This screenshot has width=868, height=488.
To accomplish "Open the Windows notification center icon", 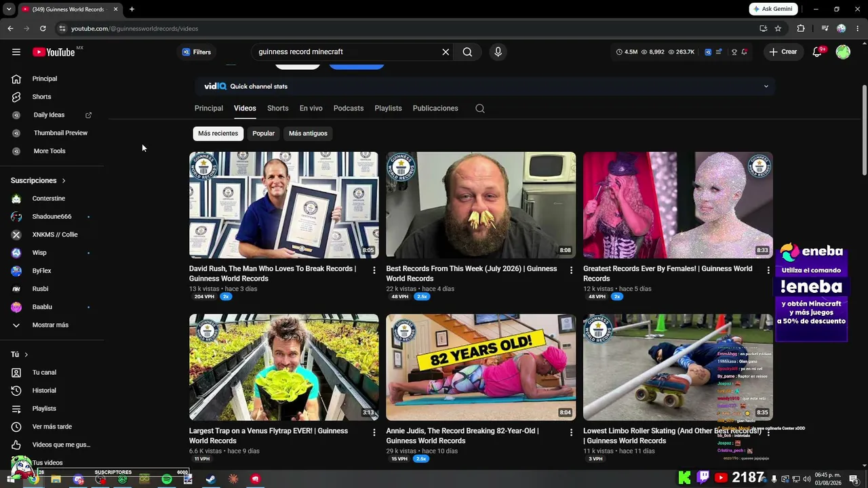I will click(853, 479).
